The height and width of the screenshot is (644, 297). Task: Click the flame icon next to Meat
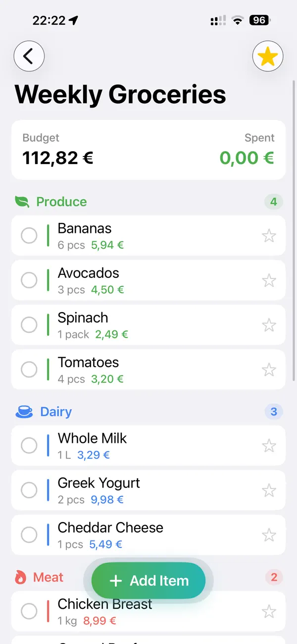point(20,577)
